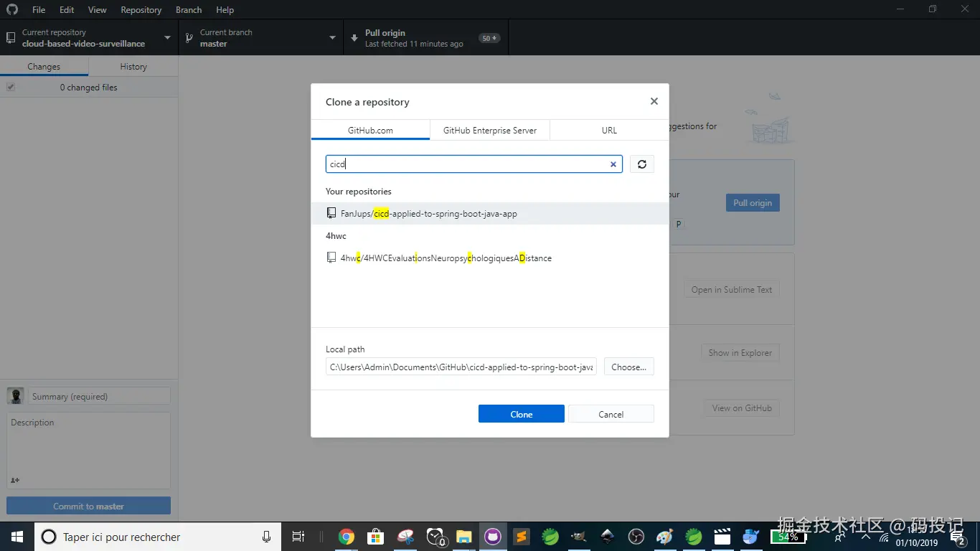This screenshot has height=551, width=980.
Task: Click the View on GitHub button
Action: (742, 408)
